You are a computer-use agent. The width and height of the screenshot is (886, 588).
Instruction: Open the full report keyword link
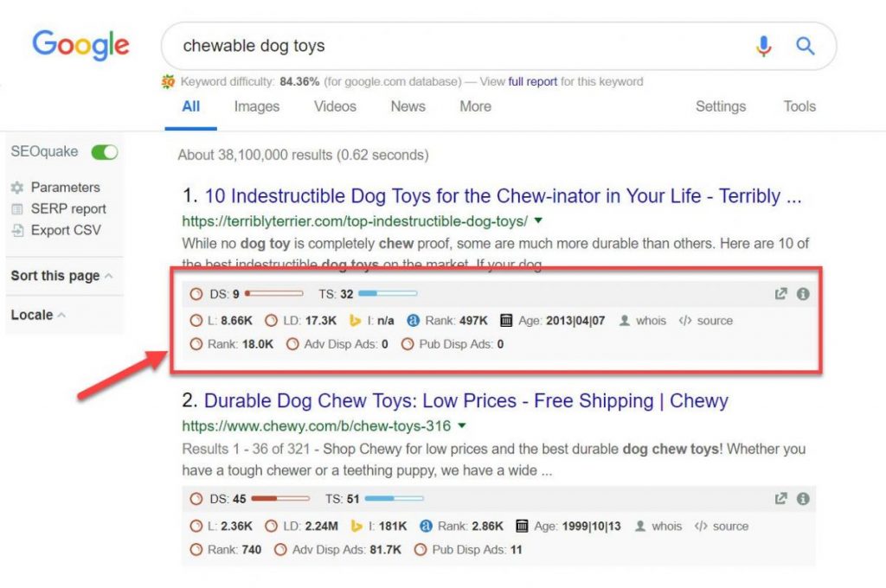point(532,82)
